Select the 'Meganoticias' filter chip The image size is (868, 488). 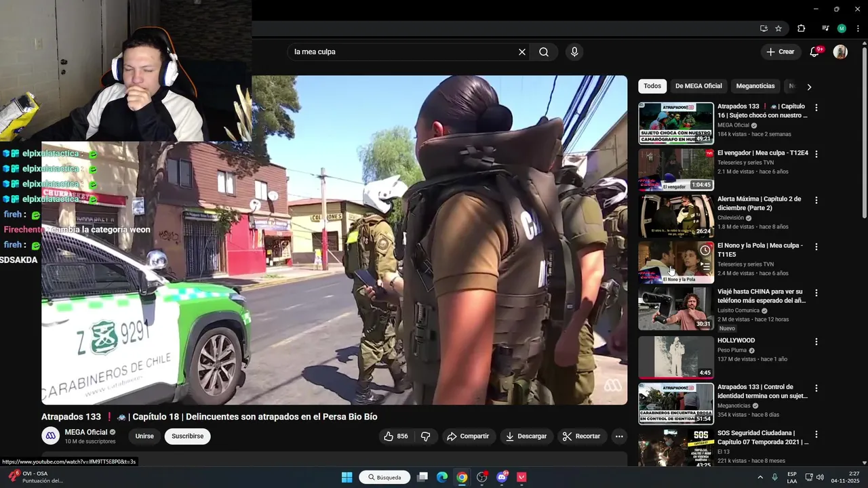click(755, 86)
